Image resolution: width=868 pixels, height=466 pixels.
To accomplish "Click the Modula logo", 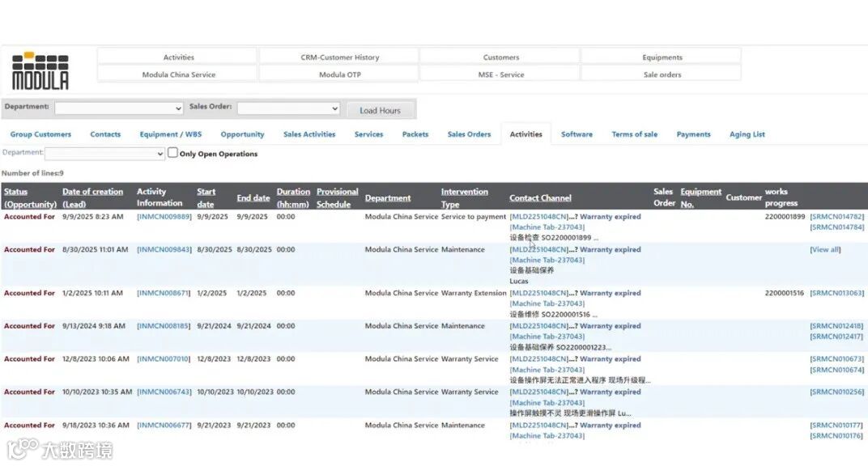I will click(x=40, y=70).
